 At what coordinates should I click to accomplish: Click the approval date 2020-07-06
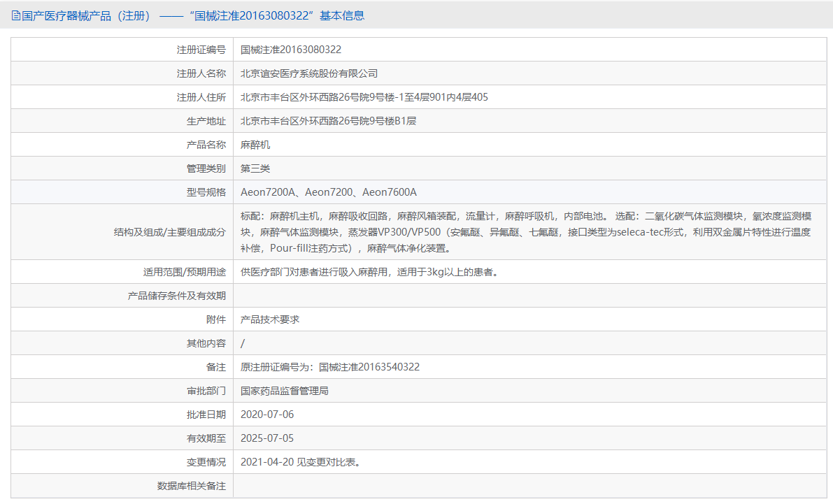click(267, 415)
